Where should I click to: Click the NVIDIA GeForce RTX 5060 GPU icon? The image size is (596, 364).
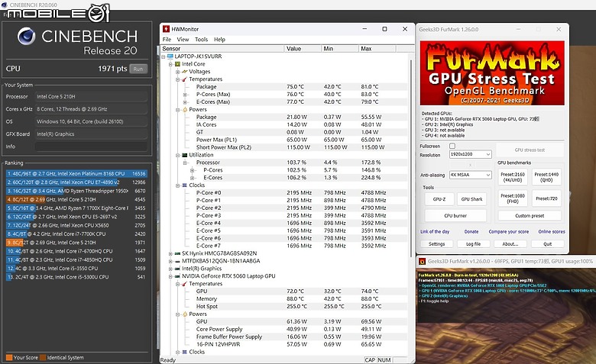coord(177,276)
